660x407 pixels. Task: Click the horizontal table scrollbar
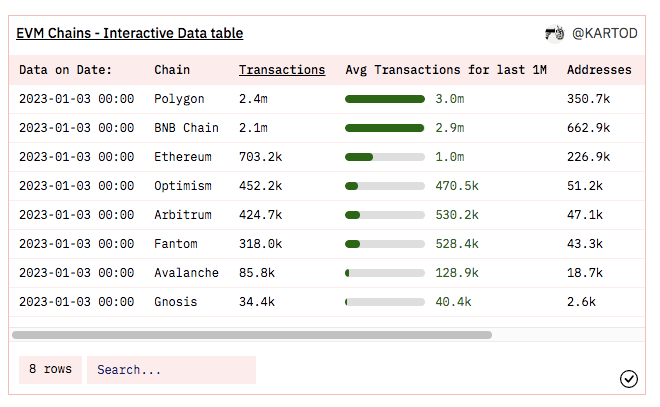click(x=252, y=335)
